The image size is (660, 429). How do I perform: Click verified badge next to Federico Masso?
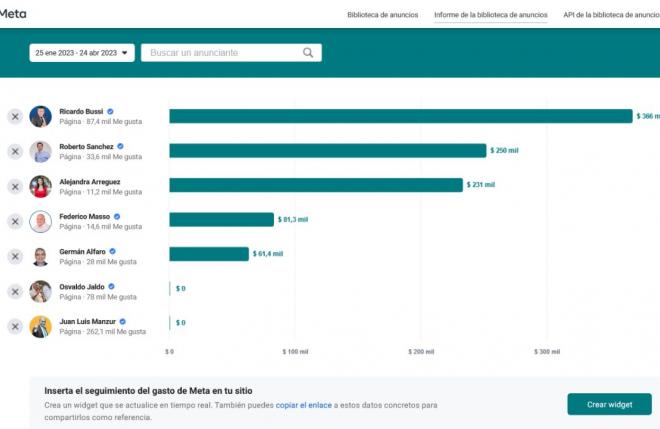coord(117,216)
